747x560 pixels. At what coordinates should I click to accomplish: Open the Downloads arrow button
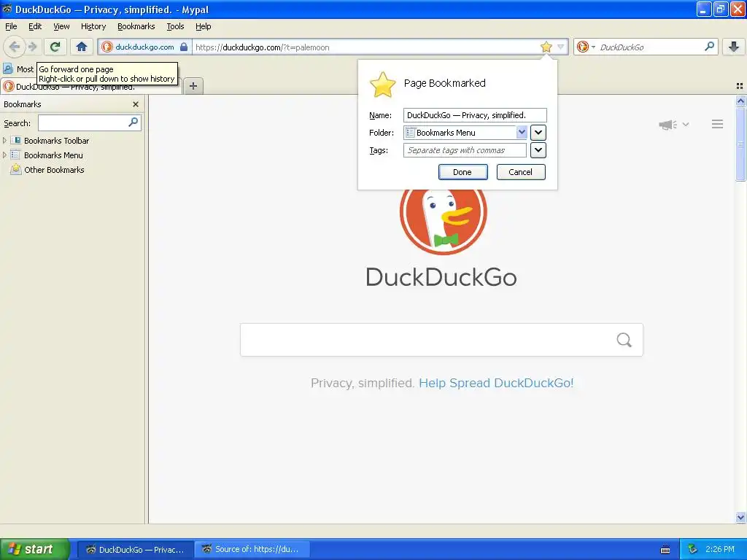(x=734, y=47)
